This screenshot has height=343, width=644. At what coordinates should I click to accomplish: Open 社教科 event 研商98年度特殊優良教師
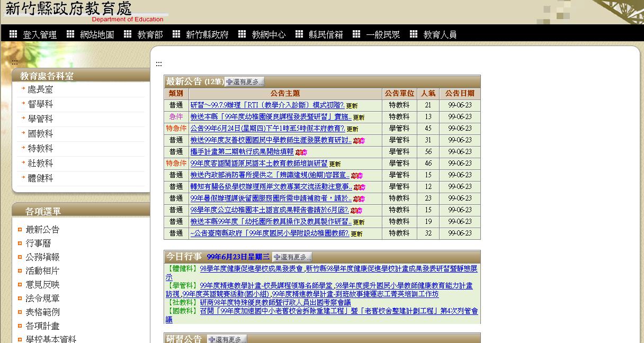point(275,302)
